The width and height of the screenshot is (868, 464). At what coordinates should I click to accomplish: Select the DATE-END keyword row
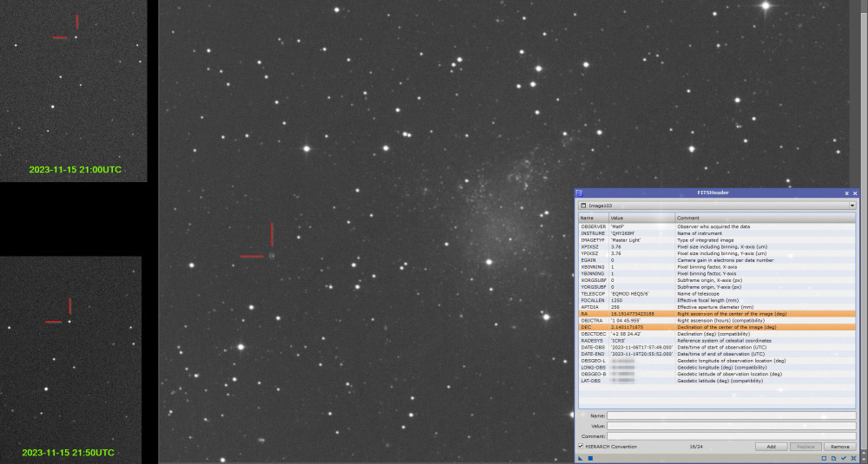pyautogui.click(x=717, y=354)
